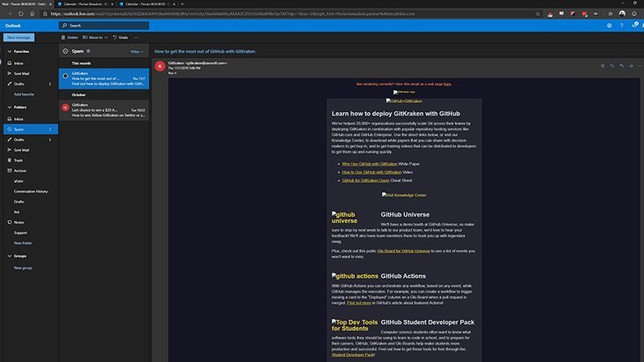Click the New message button

click(19, 38)
